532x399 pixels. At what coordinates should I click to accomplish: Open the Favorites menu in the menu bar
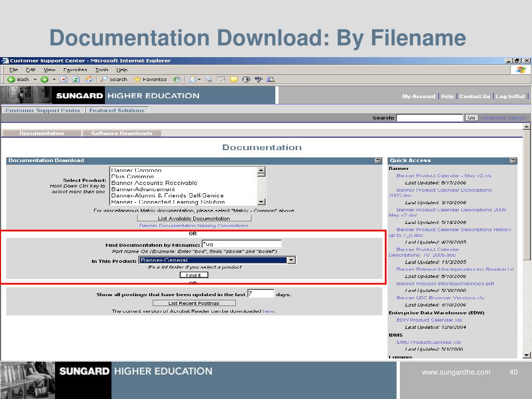pyautogui.click(x=75, y=70)
